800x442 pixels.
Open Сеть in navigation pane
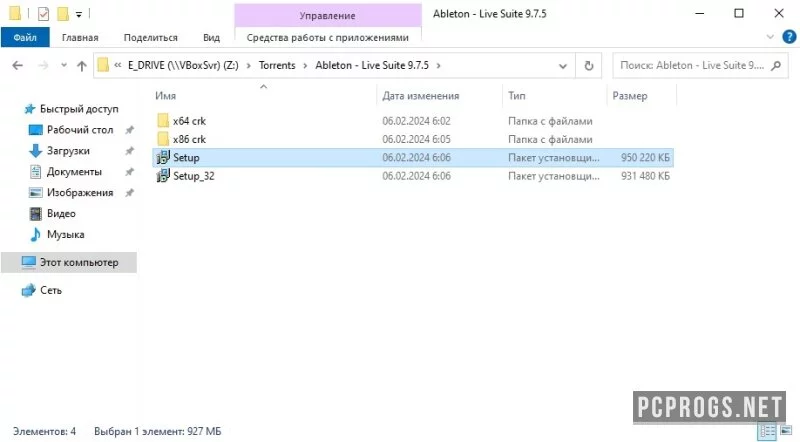51,290
